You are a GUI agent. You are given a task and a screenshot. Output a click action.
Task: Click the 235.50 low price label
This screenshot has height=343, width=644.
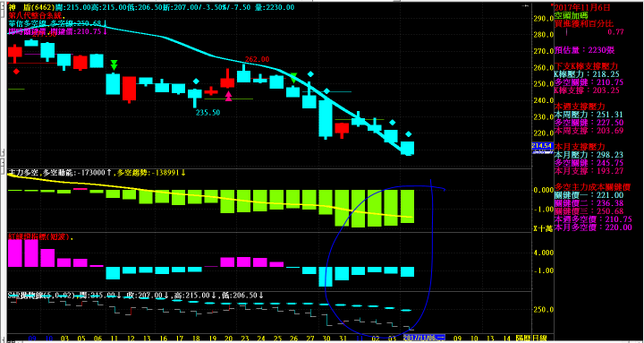[x=208, y=112]
